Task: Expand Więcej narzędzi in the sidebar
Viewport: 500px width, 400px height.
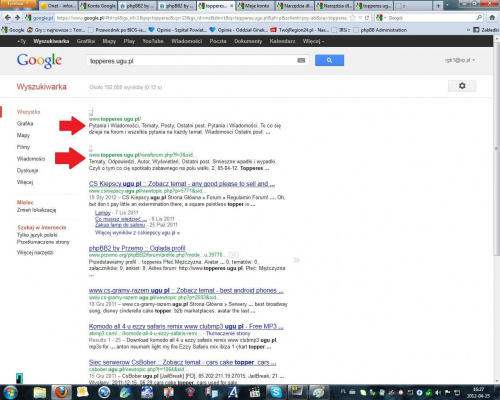Action: click(35, 252)
